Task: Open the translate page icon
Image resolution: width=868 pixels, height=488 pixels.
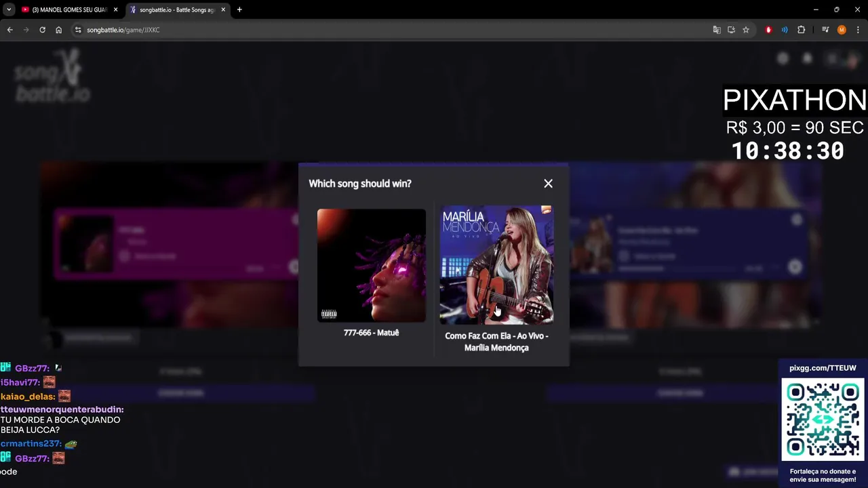Action: coord(717,30)
